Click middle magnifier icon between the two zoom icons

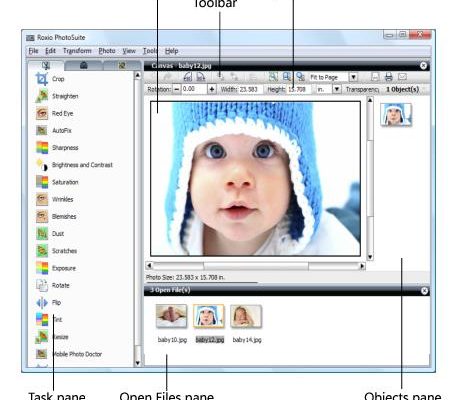point(287,77)
